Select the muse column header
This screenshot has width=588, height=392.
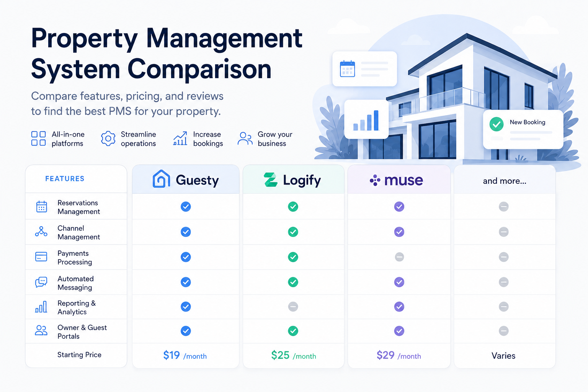pyautogui.click(x=399, y=180)
